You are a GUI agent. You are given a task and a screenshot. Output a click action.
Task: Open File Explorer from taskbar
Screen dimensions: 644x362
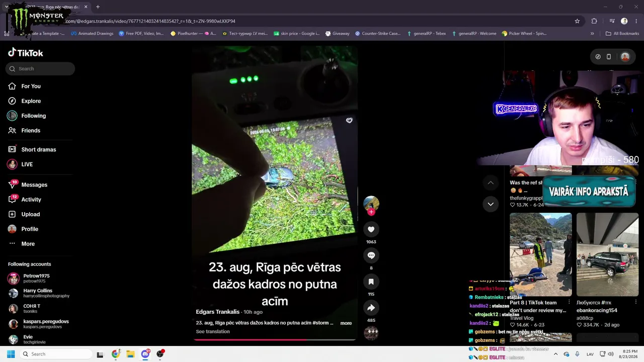130,354
